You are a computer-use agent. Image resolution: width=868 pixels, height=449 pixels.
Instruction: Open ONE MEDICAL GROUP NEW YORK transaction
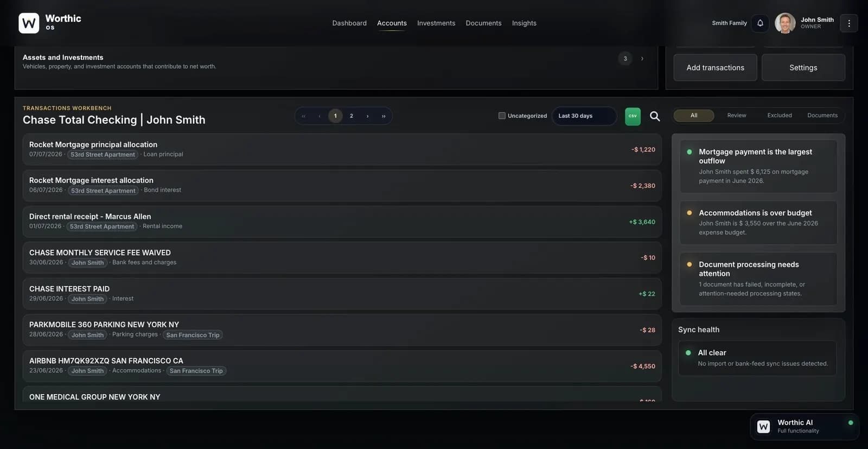click(x=342, y=395)
